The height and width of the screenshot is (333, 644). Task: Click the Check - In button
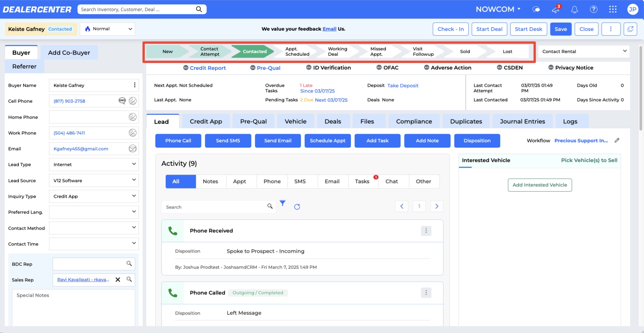point(450,29)
